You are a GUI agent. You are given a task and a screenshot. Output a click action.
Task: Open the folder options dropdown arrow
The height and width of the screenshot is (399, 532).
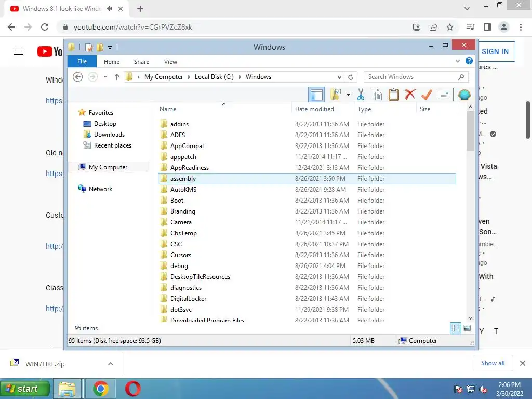click(348, 95)
